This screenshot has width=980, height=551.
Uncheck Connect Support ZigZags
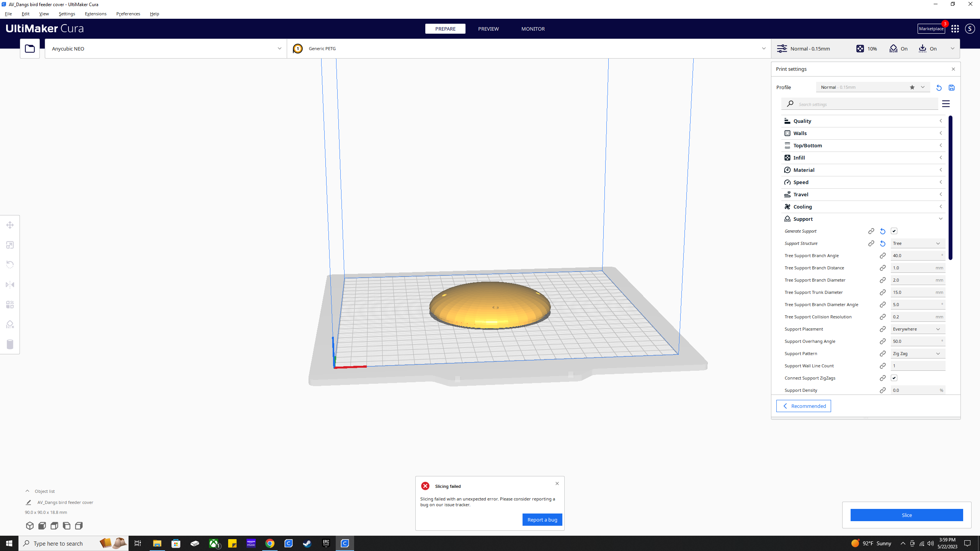coord(894,378)
